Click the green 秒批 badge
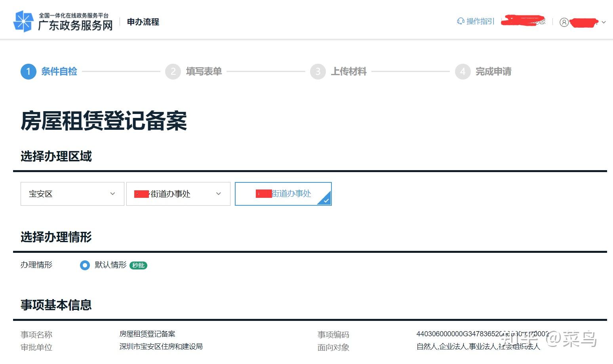This screenshot has width=613, height=364. tap(139, 265)
